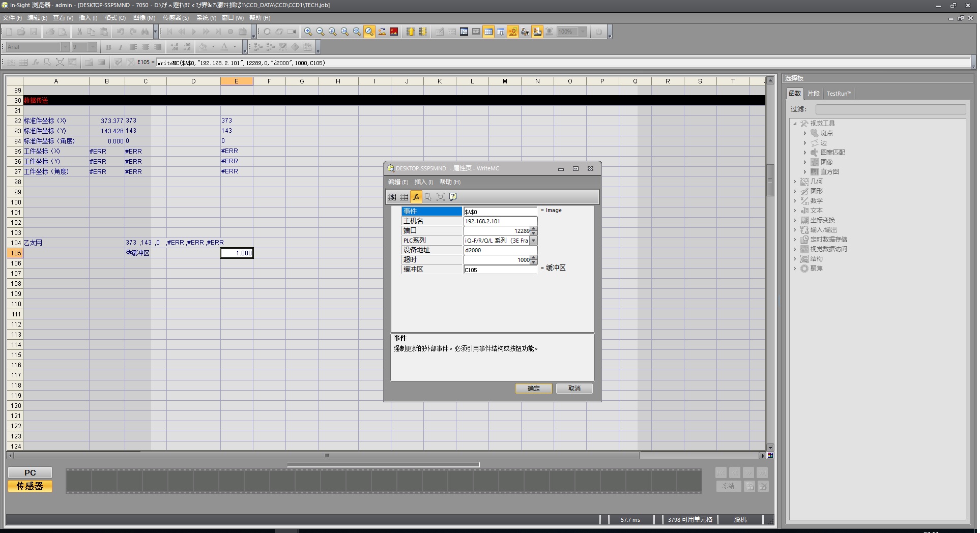
Task: Click the red image saturation toolbar icon
Action: pyautogui.click(x=394, y=32)
